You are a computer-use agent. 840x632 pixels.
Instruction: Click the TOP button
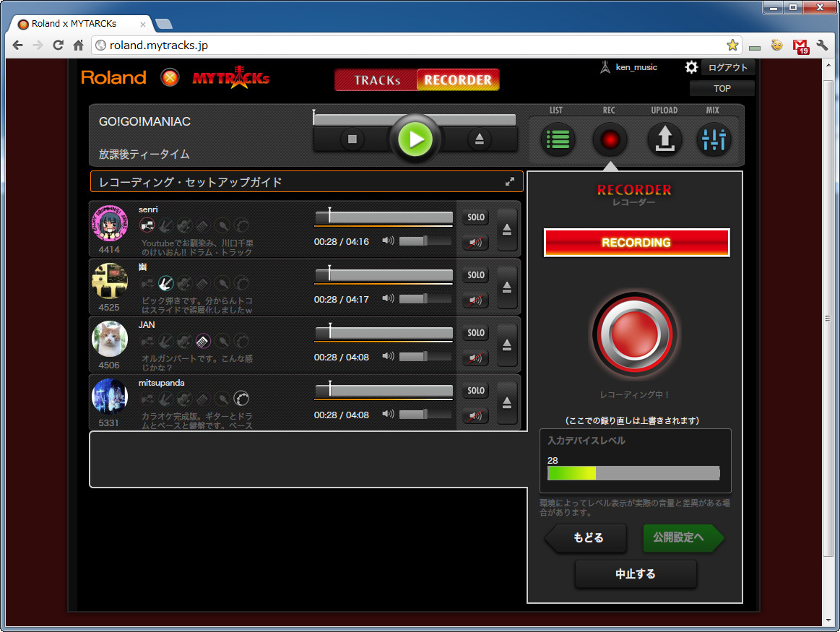tap(722, 88)
